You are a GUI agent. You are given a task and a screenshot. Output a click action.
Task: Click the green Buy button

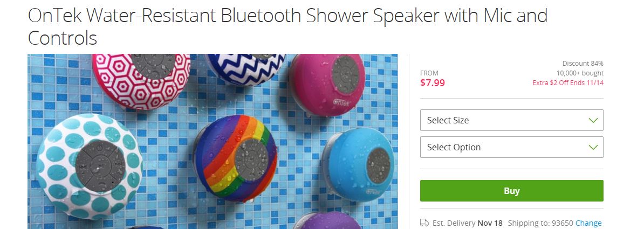coord(511,191)
